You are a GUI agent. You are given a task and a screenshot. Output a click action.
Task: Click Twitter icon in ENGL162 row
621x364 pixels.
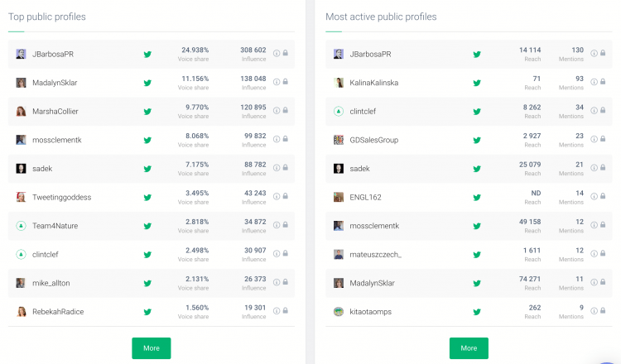[x=477, y=198]
